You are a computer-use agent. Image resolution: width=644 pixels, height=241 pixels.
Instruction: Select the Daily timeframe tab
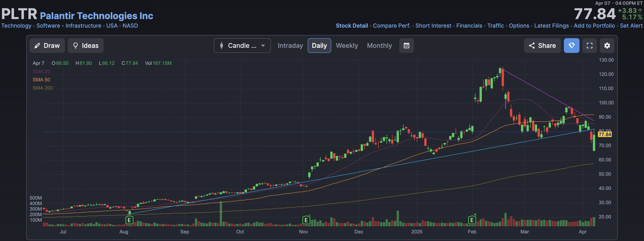pyautogui.click(x=319, y=45)
